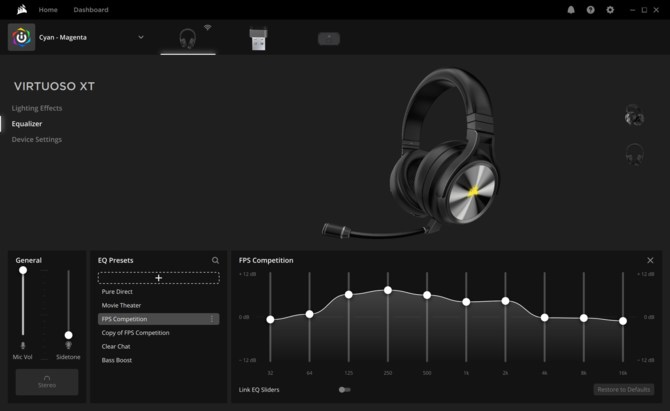This screenshot has width=670, height=411.
Task: Click the 250 Hz EQ slider handle
Action: click(x=388, y=290)
